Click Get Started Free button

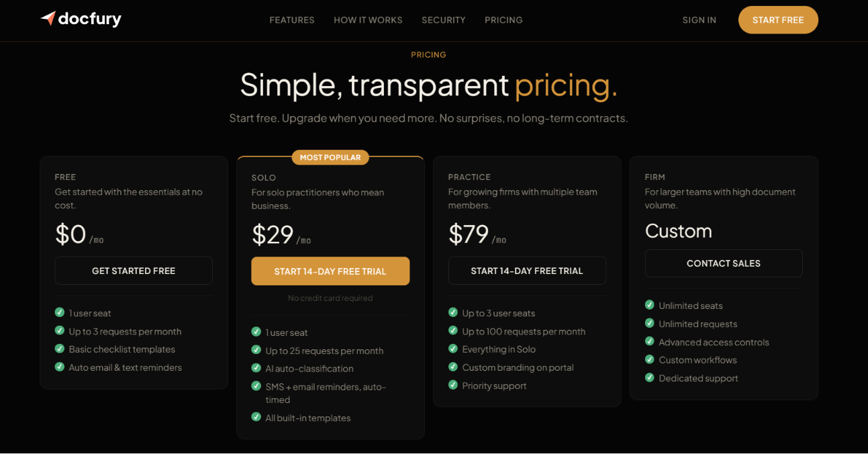[134, 271]
